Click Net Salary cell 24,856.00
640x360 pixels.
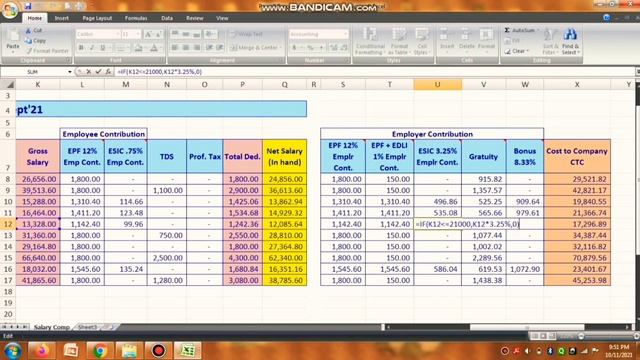click(x=284, y=179)
